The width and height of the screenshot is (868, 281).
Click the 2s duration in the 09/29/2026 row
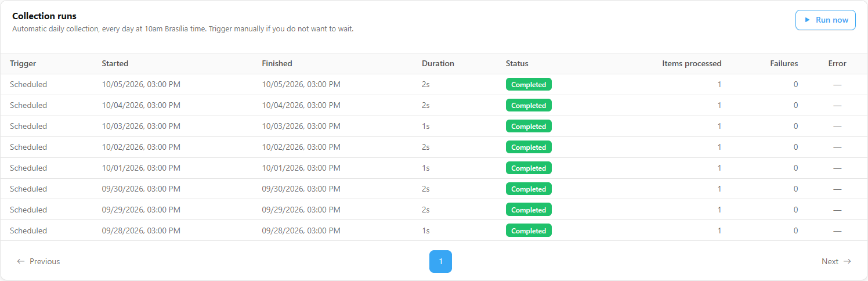[x=426, y=210]
